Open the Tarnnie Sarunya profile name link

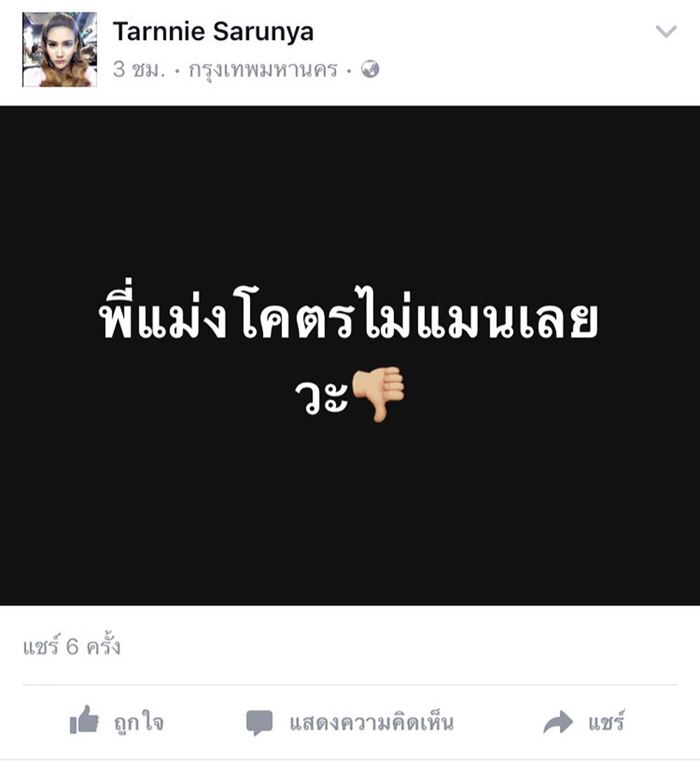(213, 32)
